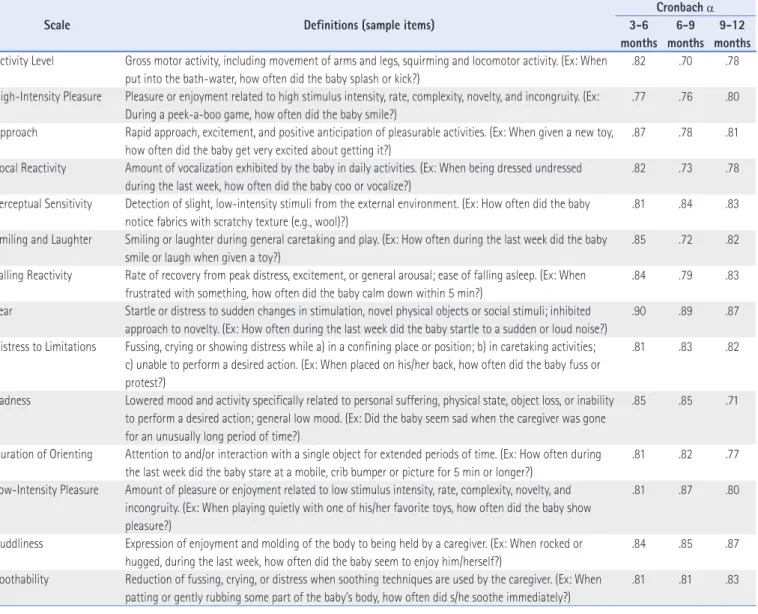Select the 'Definitions (sample items)' column header
The image size is (758, 614).
click(369, 25)
